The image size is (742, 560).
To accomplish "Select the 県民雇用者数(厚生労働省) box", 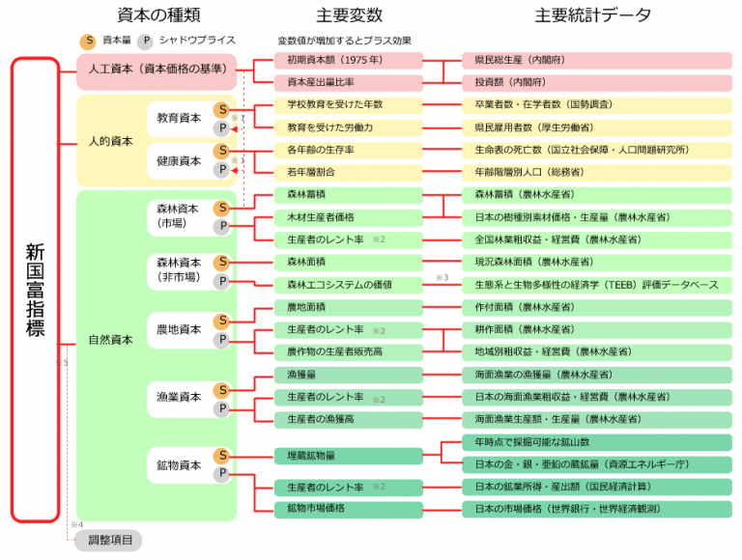I will [597, 127].
